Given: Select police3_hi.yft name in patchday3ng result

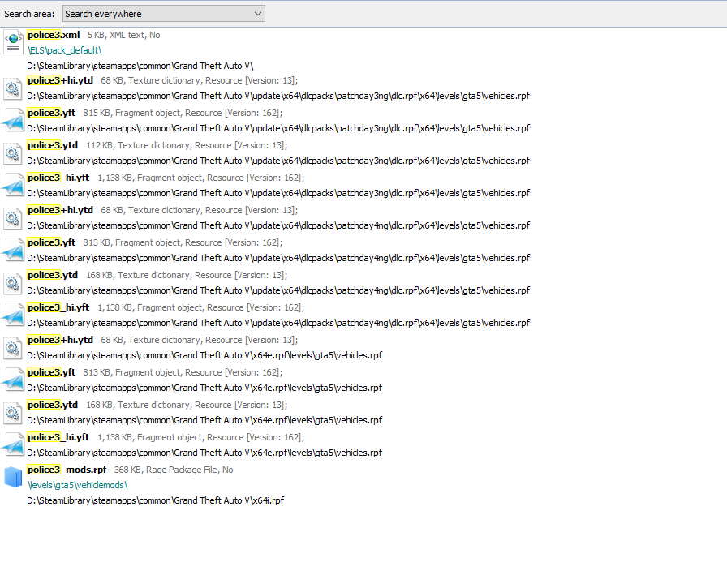Looking at the screenshot, I should 58,178.
